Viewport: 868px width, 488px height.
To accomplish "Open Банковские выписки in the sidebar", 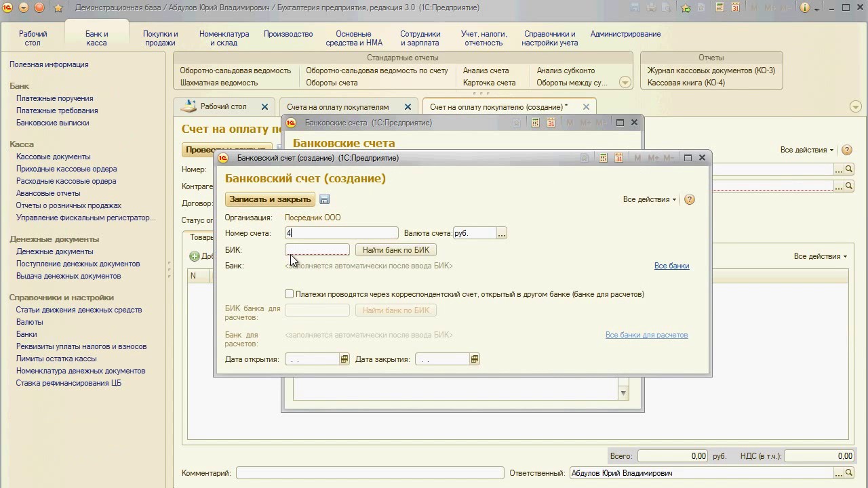I will (53, 123).
